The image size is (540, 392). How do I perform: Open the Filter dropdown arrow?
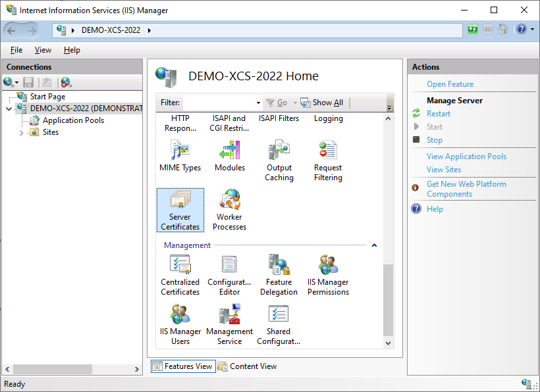tap(258, 103)
